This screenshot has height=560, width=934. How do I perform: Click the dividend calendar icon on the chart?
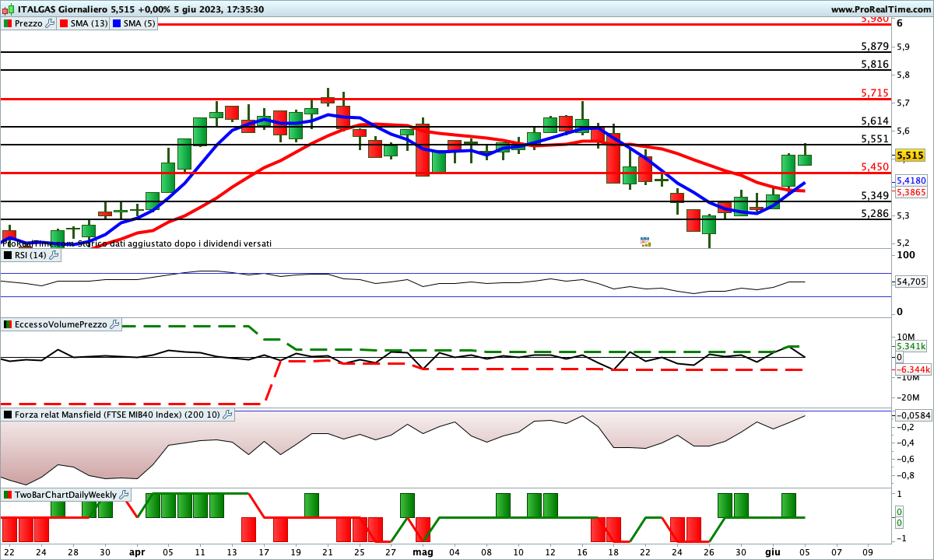click(x=644, y=242)
